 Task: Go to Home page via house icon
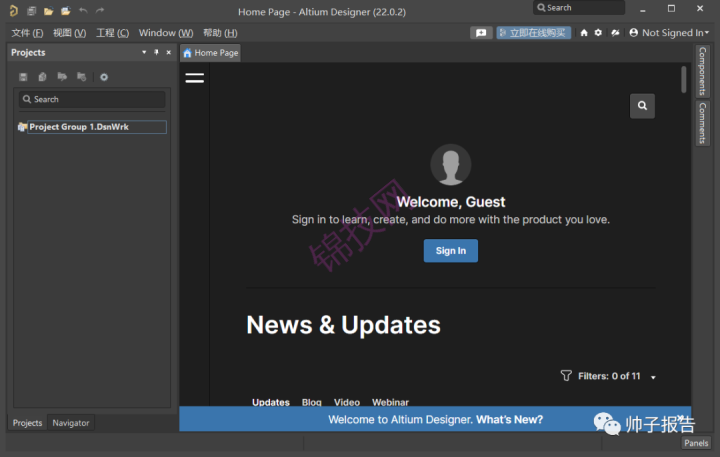584,33
